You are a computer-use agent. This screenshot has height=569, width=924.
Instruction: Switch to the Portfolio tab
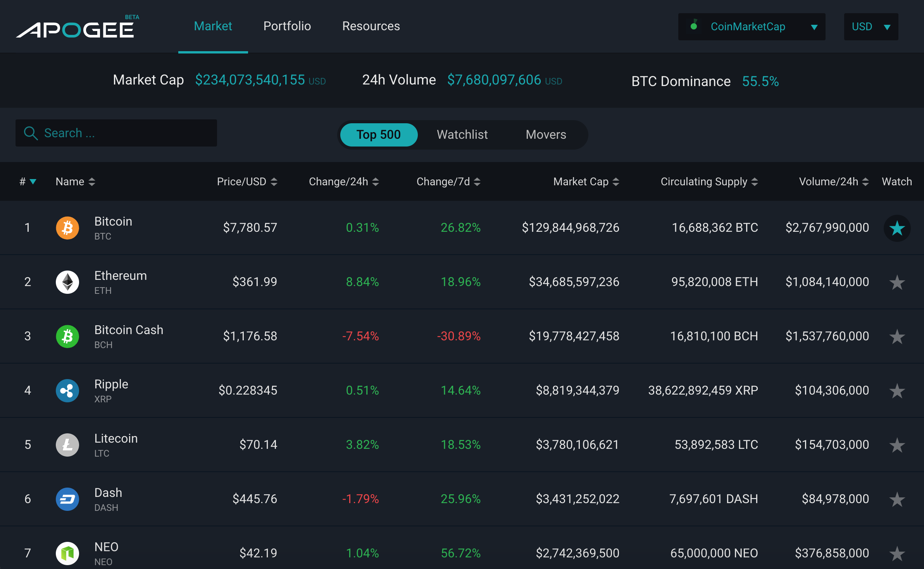click(x=287, y=26)
